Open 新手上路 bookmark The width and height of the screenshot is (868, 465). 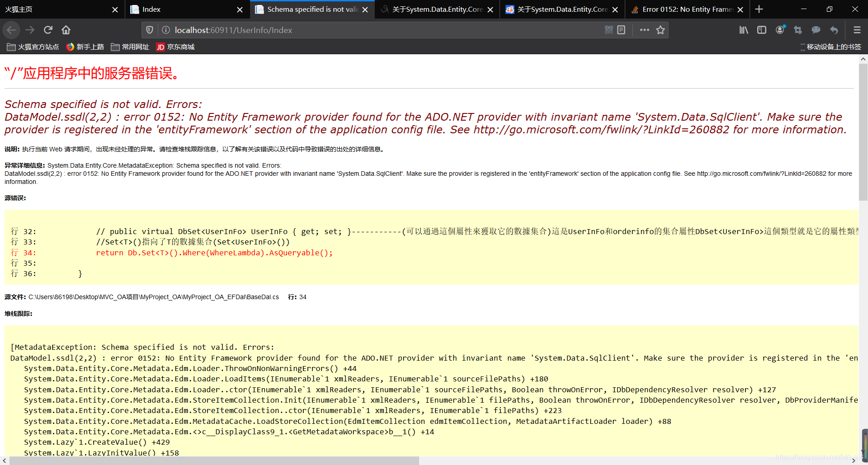[x=85, y=47]
